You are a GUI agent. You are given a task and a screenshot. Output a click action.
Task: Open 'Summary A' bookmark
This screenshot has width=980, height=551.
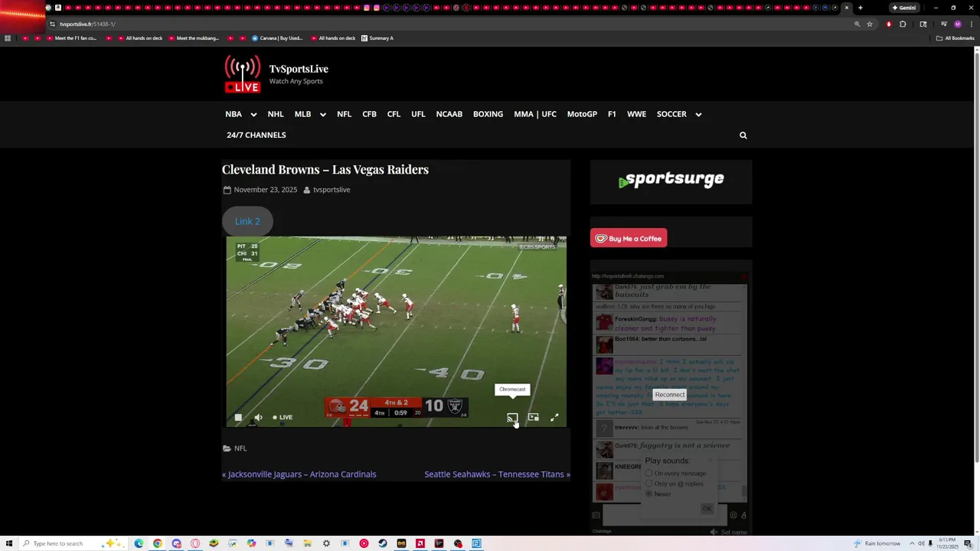coord(377,38)
